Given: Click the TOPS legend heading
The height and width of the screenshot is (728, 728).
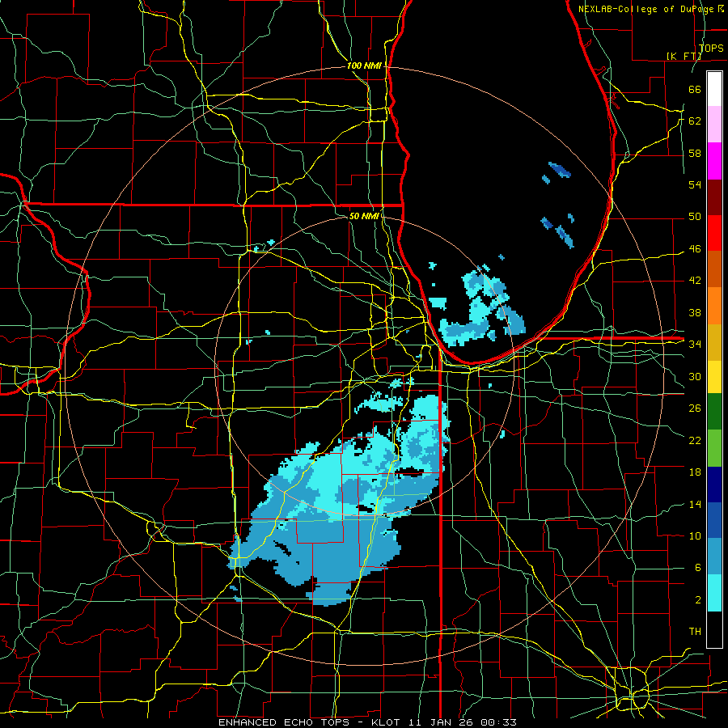Looking at the screenshot, I should coord(711,48).
